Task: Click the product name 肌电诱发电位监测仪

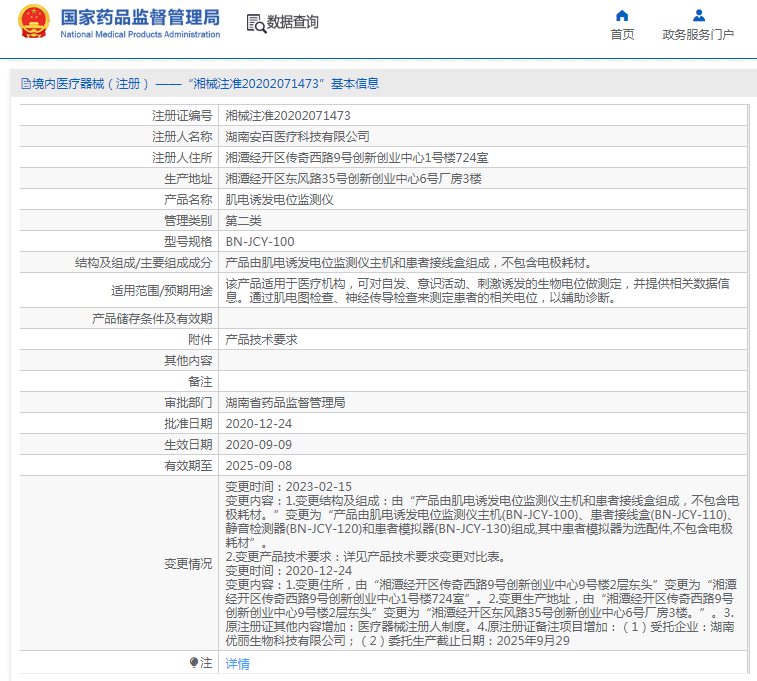Action: click(x=272, y=199)
